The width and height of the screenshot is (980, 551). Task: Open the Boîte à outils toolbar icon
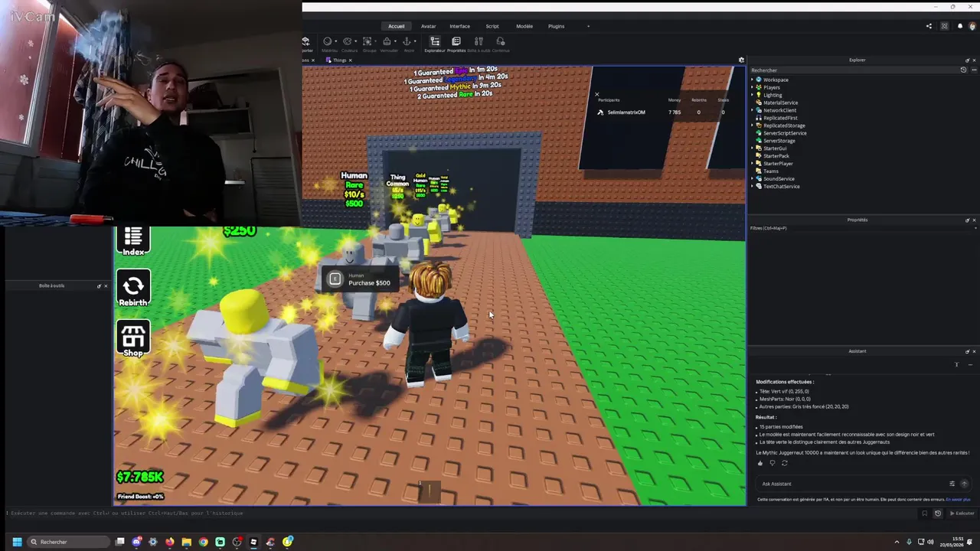coord(479,41)
